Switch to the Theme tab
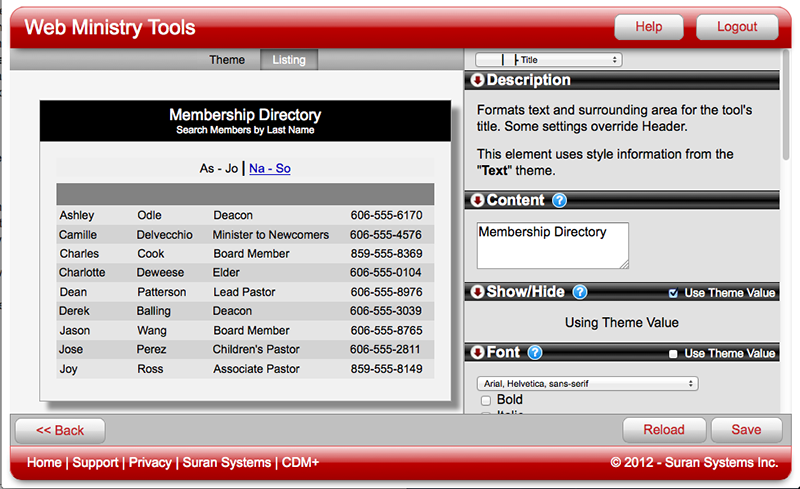 [x=227, y=60]
